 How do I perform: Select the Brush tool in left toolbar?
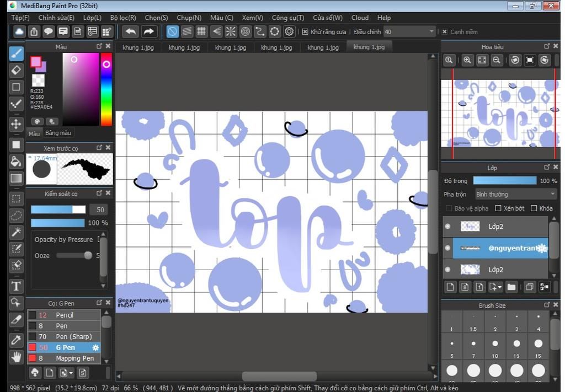click(x=16, y=53)
